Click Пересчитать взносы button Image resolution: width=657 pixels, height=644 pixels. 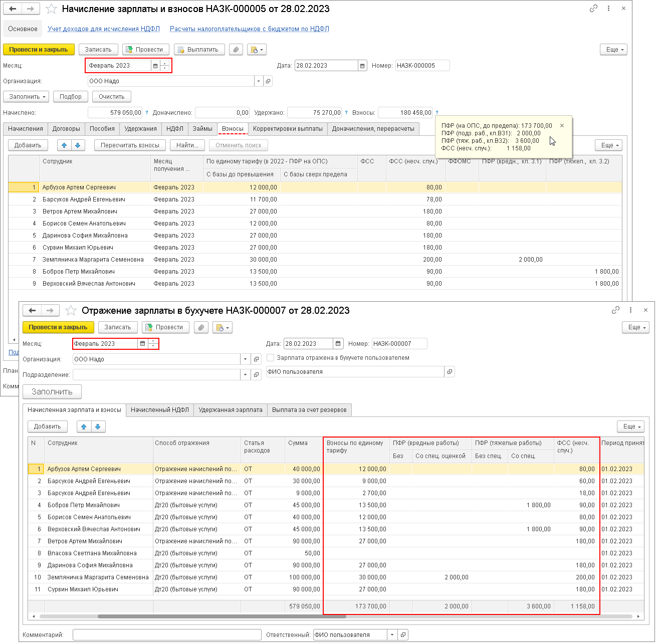[x=130, y=145]
